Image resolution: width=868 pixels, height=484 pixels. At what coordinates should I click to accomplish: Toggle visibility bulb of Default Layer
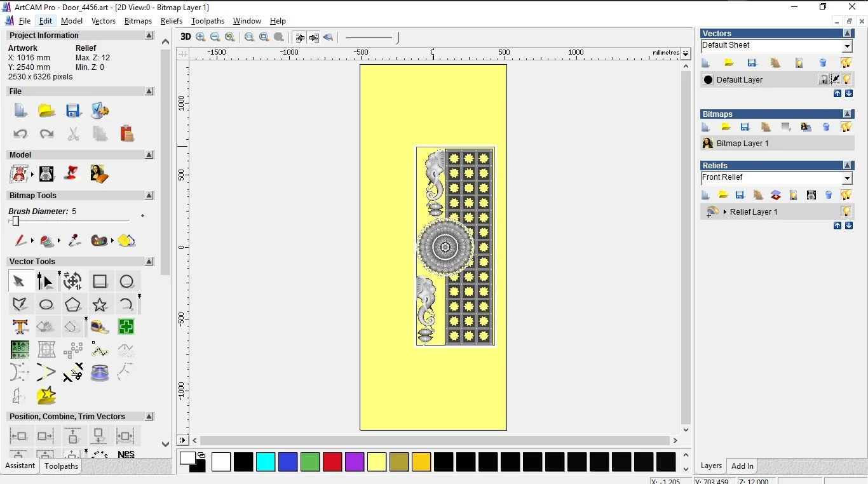click(x=846, y=79)
